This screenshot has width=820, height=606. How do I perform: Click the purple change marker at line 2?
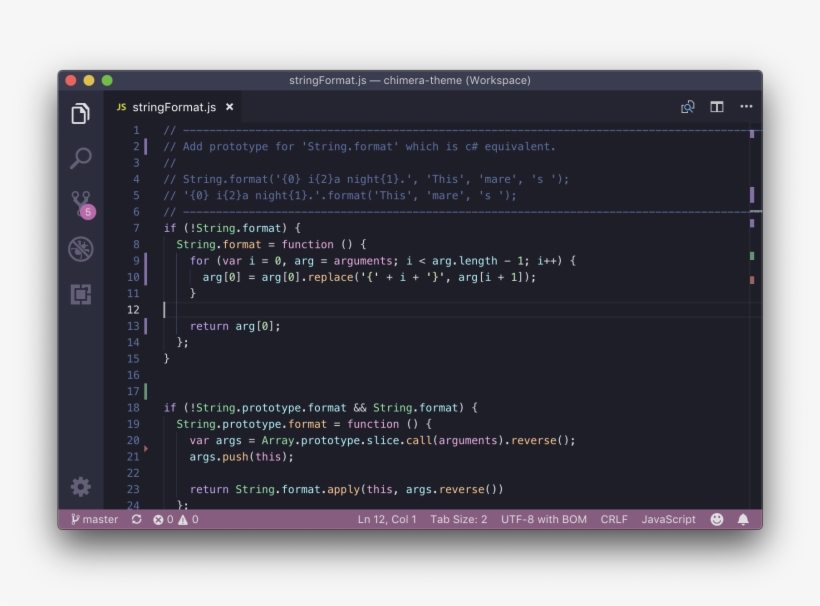pos(146,146)
